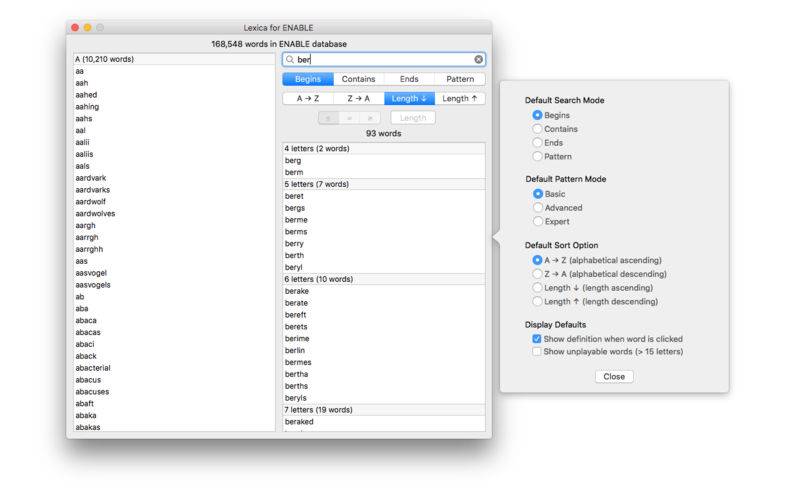Click the '4 letters (2 words)' group header
Viewport: 800px width, 500px height.
click(384, 148)
